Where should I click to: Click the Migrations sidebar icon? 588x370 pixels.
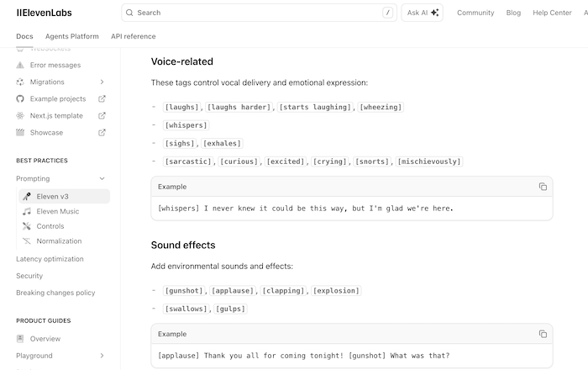20,82
